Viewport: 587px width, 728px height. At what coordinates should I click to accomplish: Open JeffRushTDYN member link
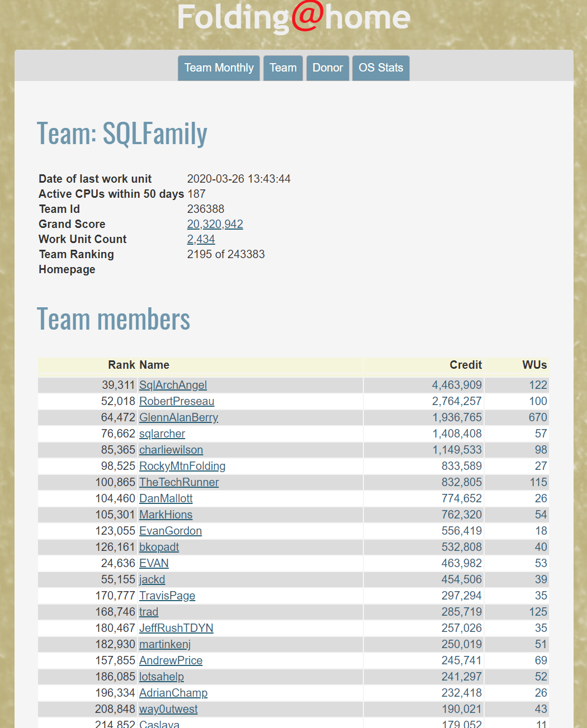tap(176, 628)
